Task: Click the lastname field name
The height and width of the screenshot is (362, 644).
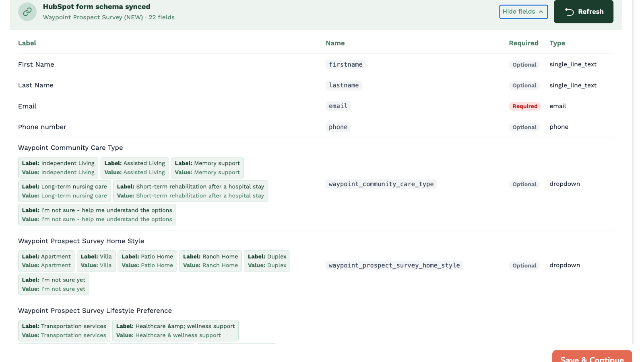Action: (344, 85)
